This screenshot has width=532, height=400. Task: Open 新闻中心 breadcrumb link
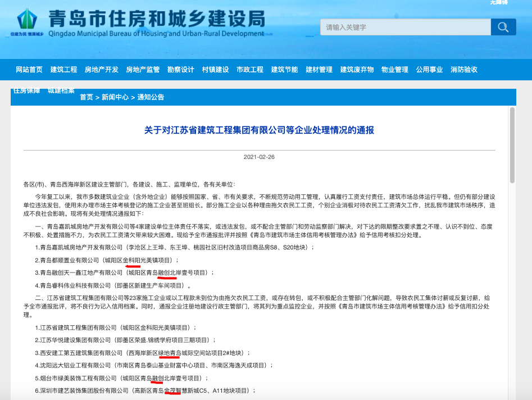[x=115, y=97]
